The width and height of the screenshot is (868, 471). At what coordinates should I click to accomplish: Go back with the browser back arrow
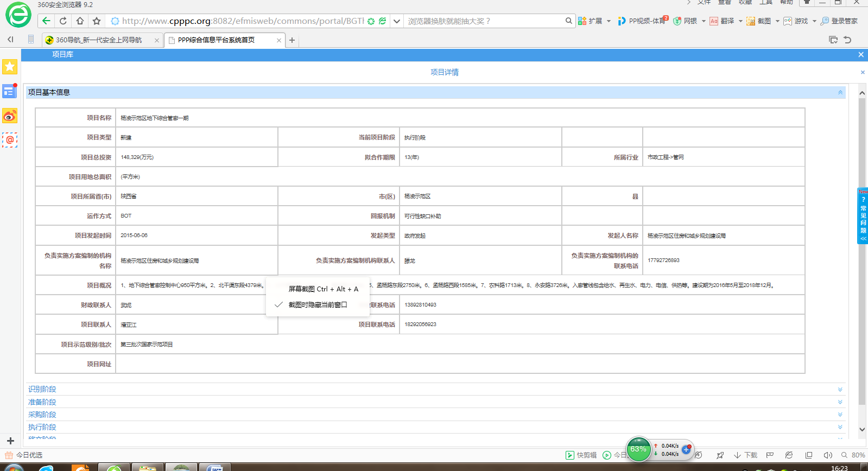[46, 21]
